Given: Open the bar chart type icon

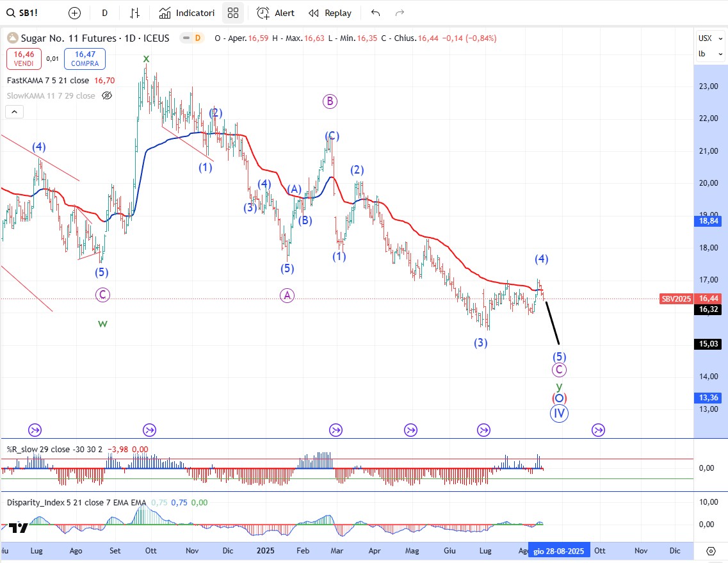Looking at the screenshot, I should tap(134, 13).
